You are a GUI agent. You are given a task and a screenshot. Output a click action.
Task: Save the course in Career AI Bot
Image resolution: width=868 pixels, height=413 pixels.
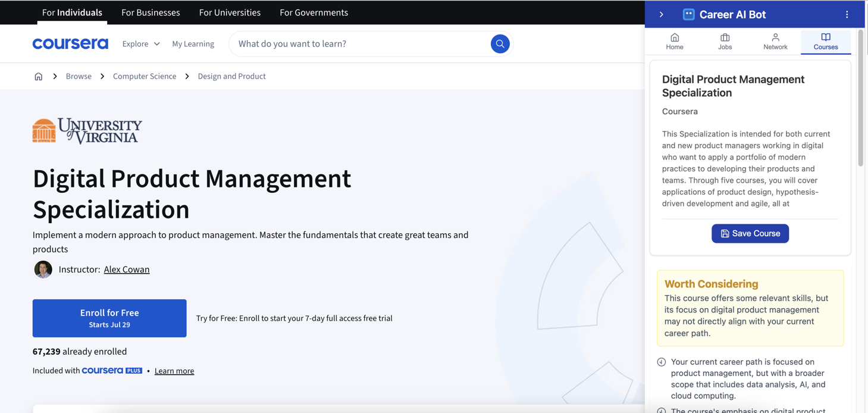click(750, 233)
